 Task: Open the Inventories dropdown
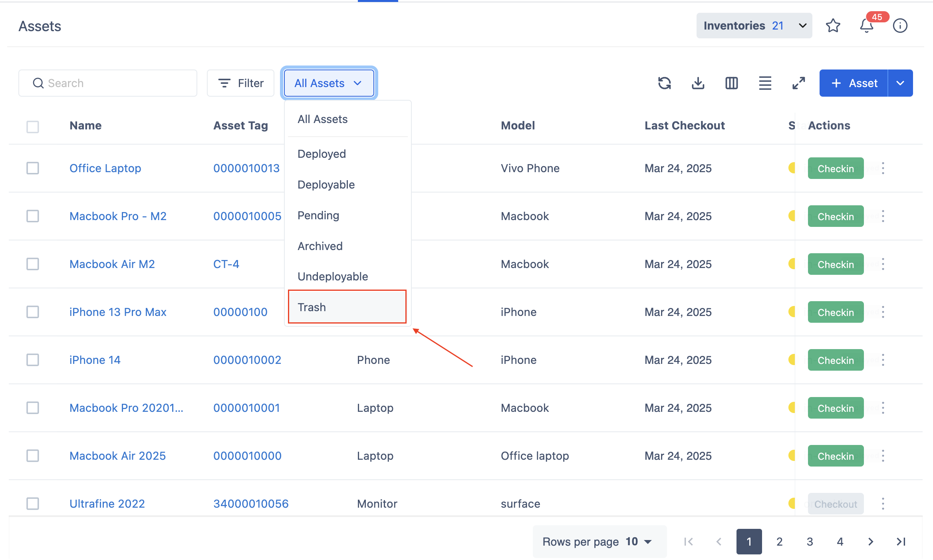coord(754,26)
